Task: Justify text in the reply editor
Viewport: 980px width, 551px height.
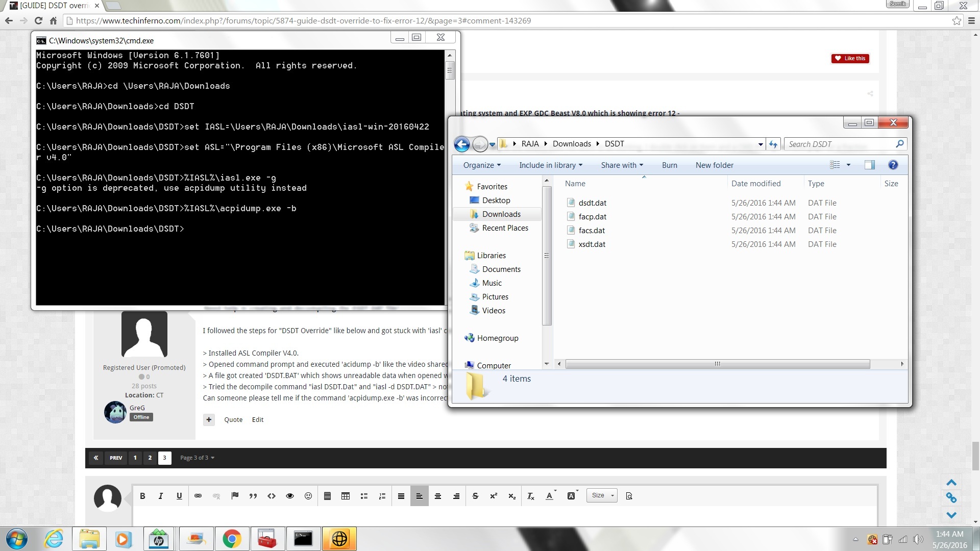Action: coord(401,496)
